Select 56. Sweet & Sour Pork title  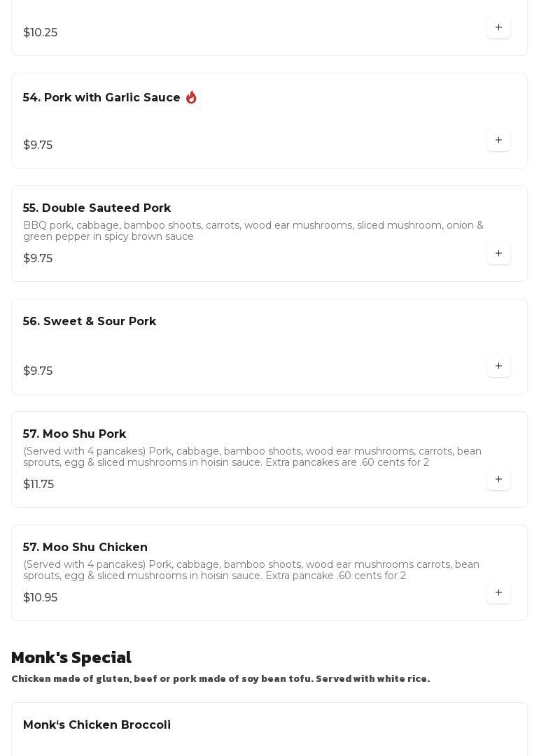click(x=90, y=322)
